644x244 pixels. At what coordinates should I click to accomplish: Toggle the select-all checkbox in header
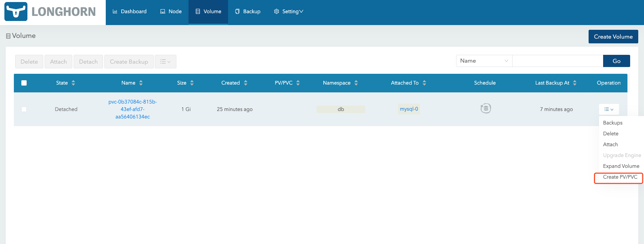(x=24, y=83)
